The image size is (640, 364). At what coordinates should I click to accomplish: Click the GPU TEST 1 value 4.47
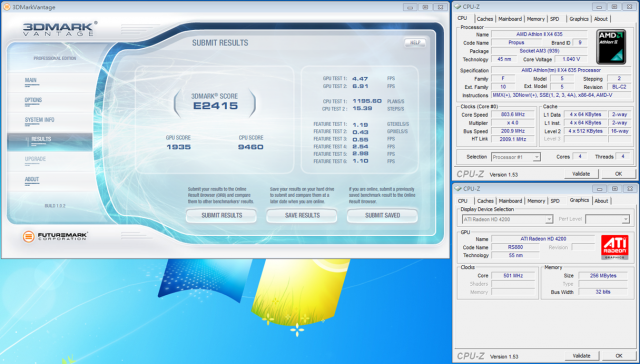360,78
